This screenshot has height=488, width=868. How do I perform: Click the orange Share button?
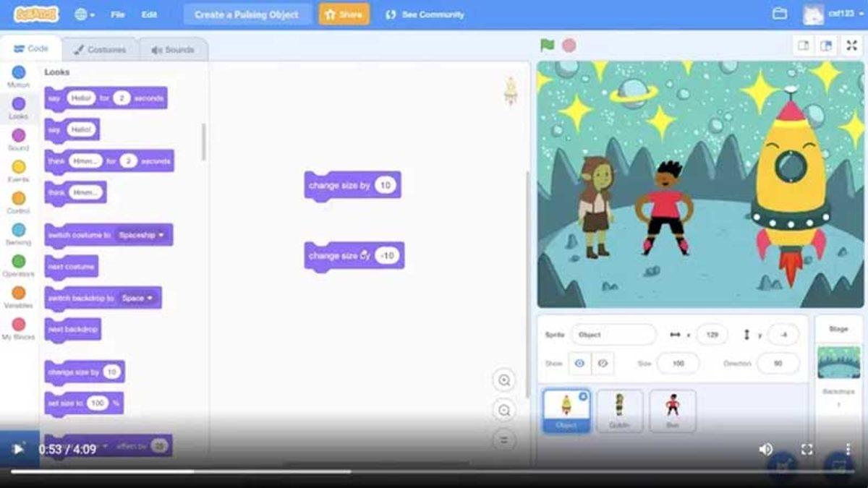point(344,14)
